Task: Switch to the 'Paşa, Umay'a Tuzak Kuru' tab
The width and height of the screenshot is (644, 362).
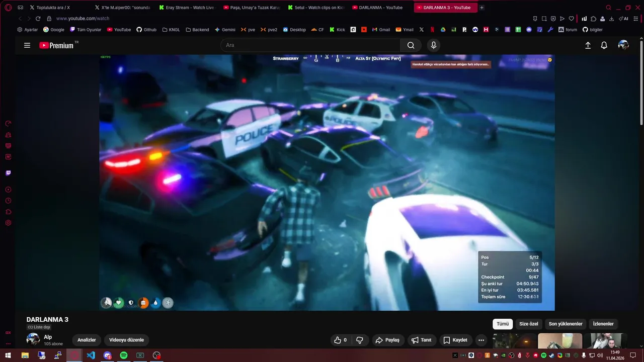Action: click(x=251, y=8)
